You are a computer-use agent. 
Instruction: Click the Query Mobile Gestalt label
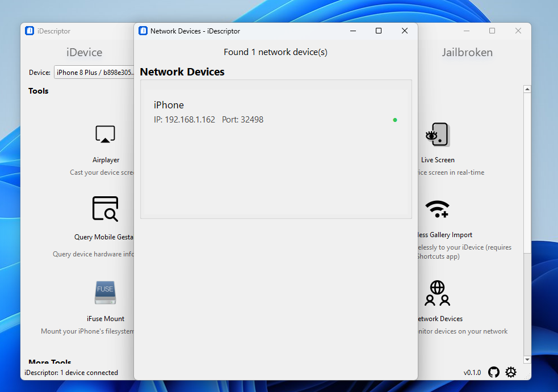pyautogui.click(x=104, y=237)
